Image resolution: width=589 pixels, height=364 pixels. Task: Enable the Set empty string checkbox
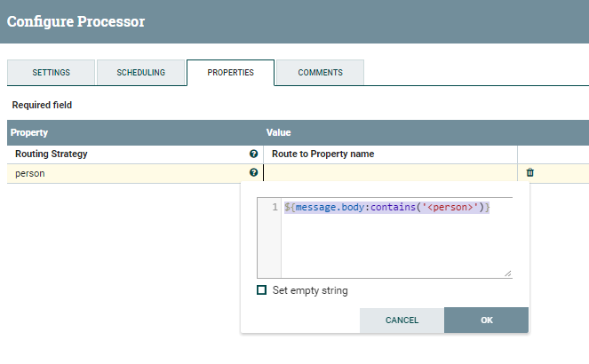262,290
